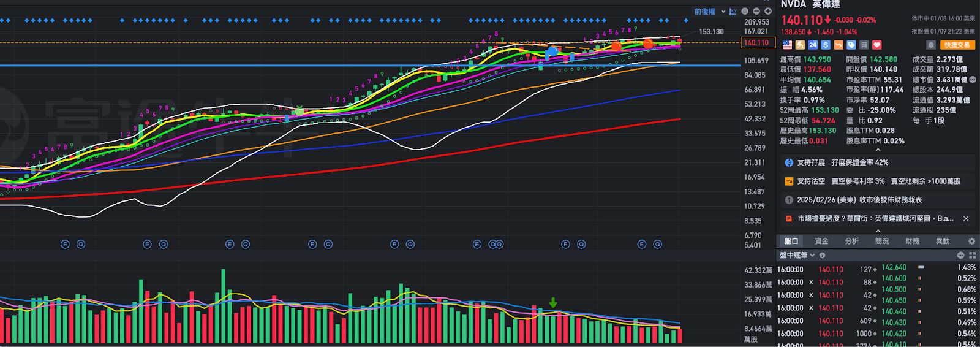Click the leftmost E earnings marker
The height and width of the screenshot is (347, 980).
[66, 244]
